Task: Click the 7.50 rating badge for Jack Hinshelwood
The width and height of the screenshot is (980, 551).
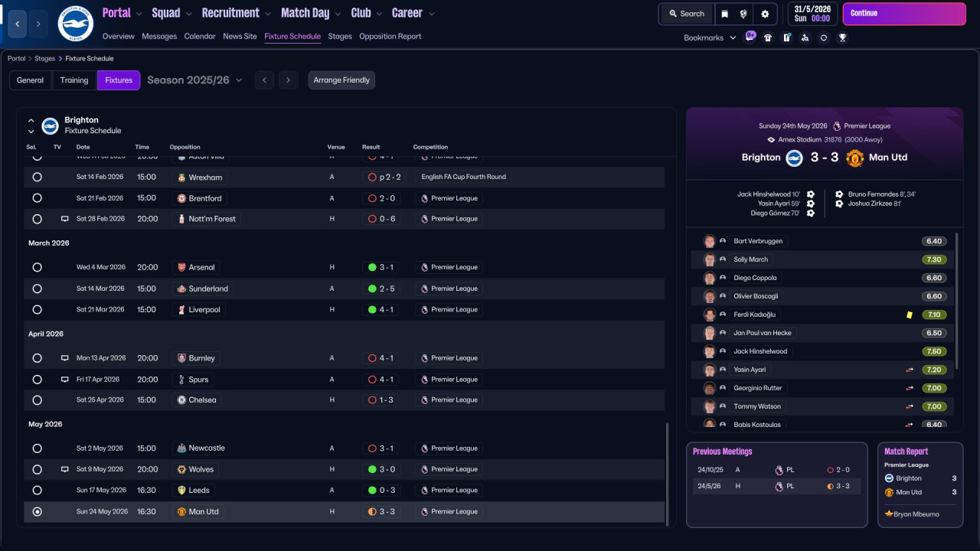Action: pyautogui.click(x=934, y=351)
